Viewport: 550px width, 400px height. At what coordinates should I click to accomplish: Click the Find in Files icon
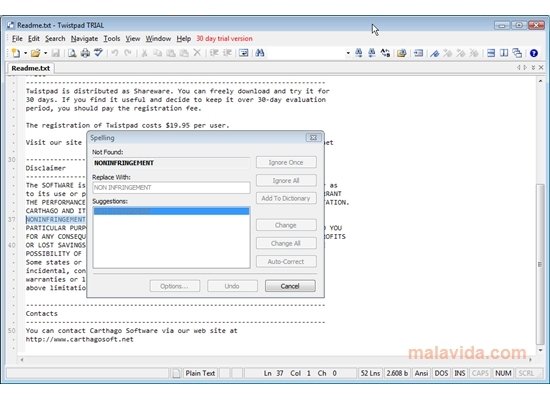pyautogui.click(x=402, y=53)
